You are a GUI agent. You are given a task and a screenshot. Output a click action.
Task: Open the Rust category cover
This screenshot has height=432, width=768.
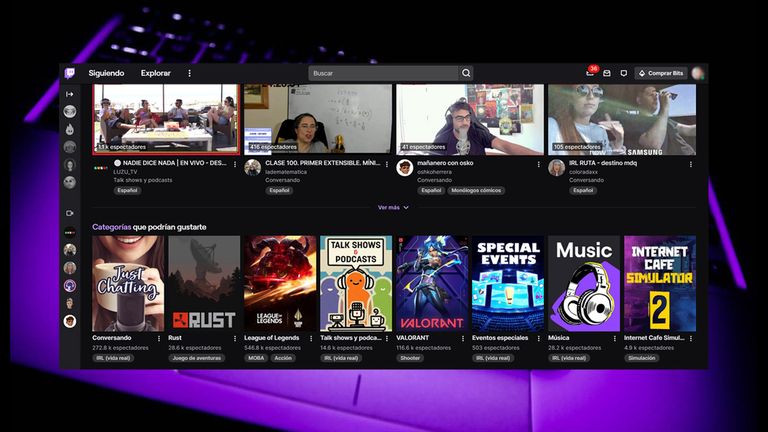point(204,284)
